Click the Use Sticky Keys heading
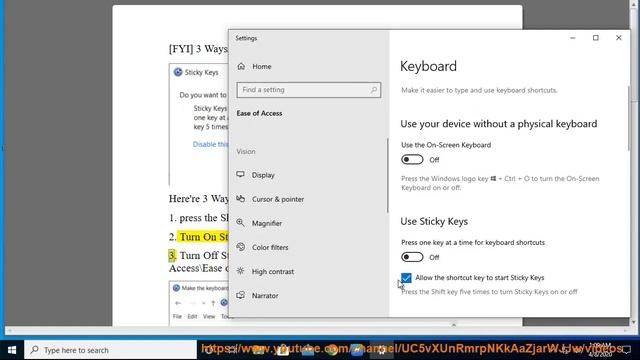Image resolution: width=640 pixels, height=360 pixels. pyautogui.click(x=434, y=221)
